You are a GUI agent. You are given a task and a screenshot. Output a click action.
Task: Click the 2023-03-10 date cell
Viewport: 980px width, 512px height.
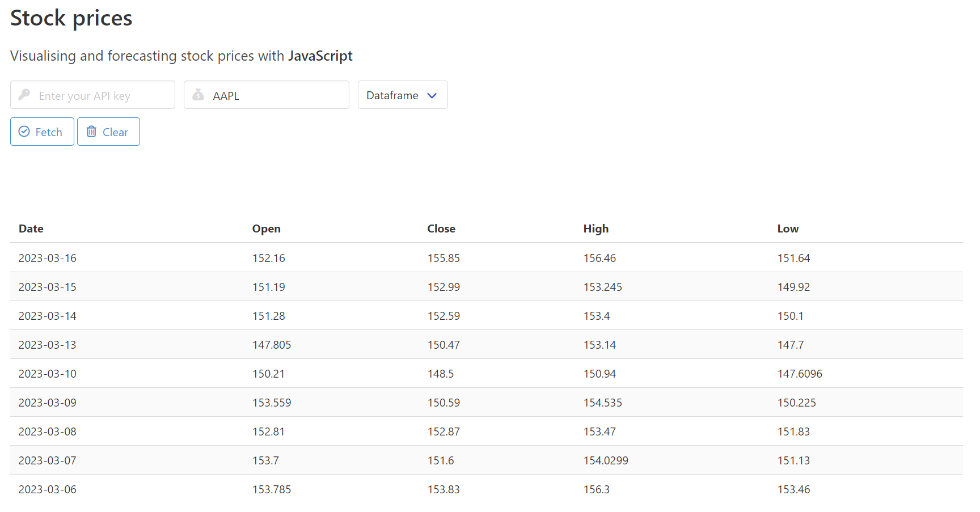[48, 374]
